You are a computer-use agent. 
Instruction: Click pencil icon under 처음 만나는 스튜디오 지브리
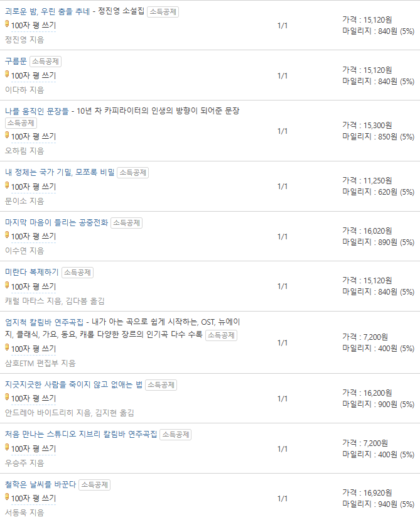(x=7, y=447)
